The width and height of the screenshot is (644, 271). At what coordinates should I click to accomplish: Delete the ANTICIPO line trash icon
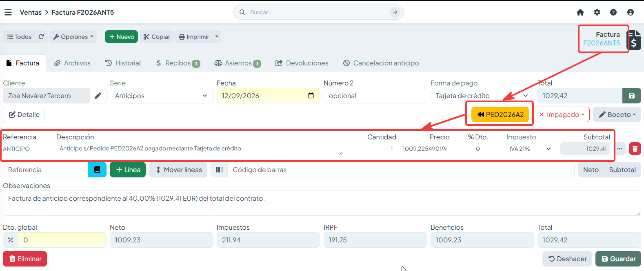(635, 149)
